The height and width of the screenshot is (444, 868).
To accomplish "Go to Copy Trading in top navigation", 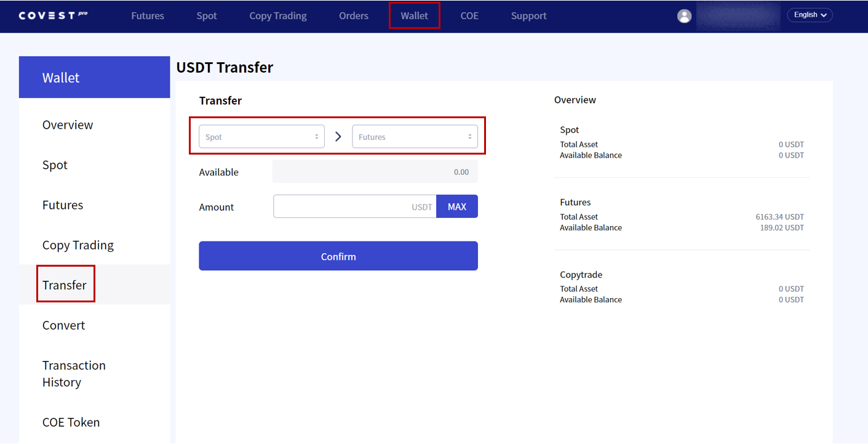I will pos(278,16).
